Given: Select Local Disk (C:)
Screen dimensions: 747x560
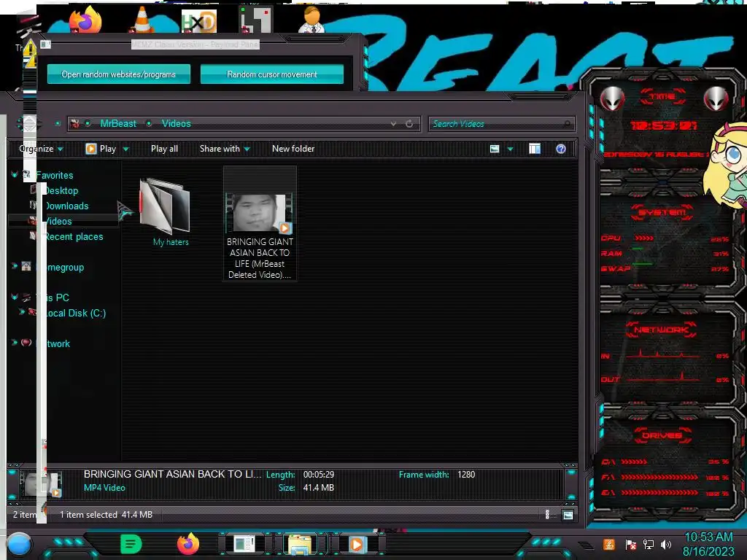Looking at the screenshot, I should [75, 313].
